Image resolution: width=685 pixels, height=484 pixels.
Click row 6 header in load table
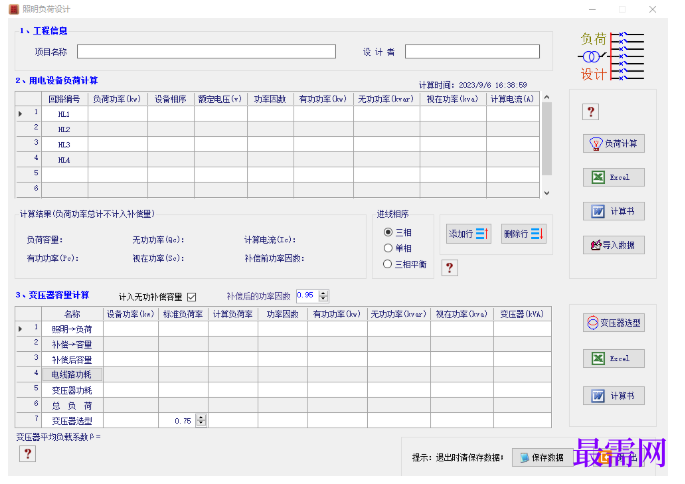[29, 188]
